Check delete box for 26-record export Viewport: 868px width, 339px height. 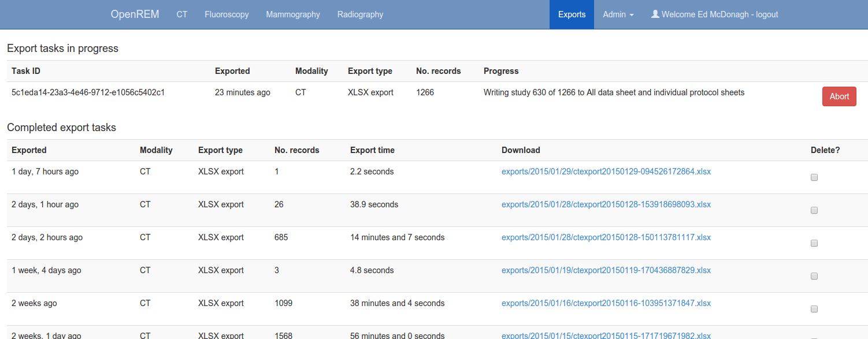pos(814,211)
